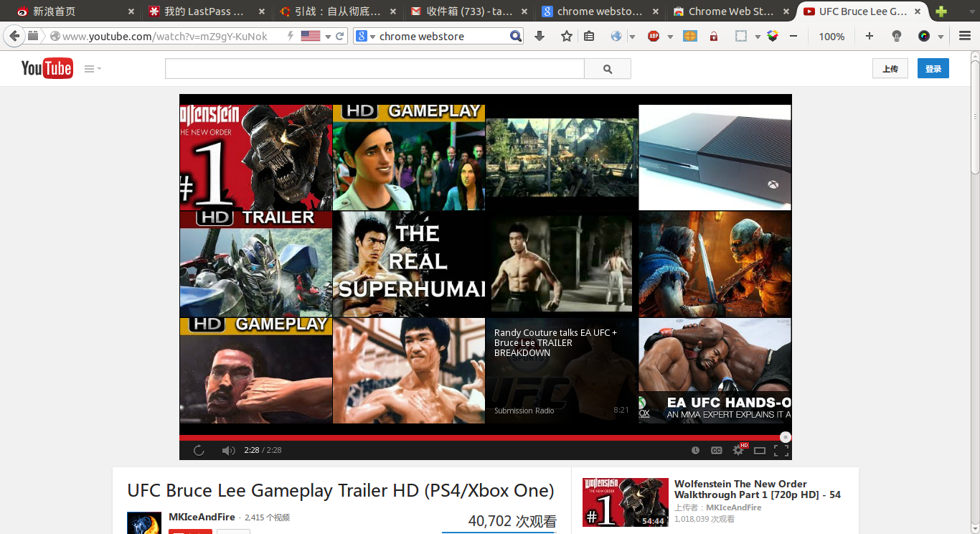Image resolution: width=980 pixels, height=534 pixels.
Task: Open Wolfenstein #1 end-screen thumbnail
Action: point(256,157)
